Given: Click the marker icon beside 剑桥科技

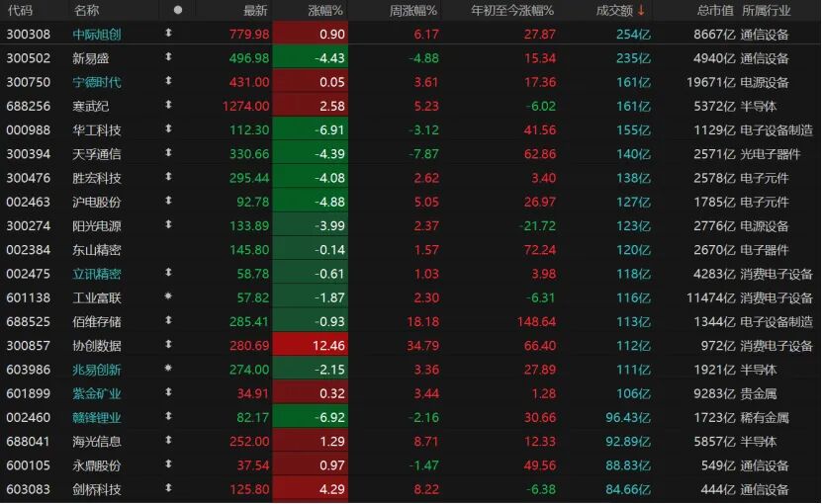Looking at the screenshot, I should pos(168,488).
